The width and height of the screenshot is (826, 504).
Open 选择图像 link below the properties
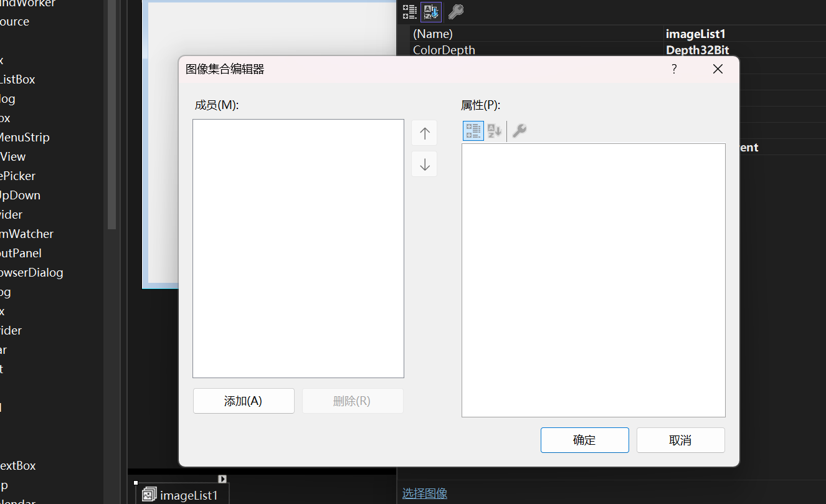pos(425,493)
